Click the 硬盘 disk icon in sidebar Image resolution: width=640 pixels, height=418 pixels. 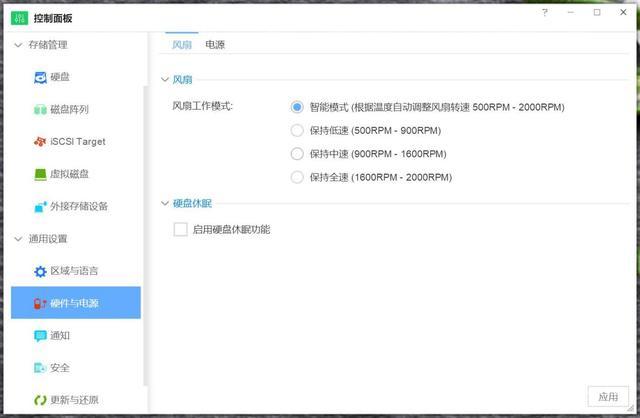click(40, 77)
